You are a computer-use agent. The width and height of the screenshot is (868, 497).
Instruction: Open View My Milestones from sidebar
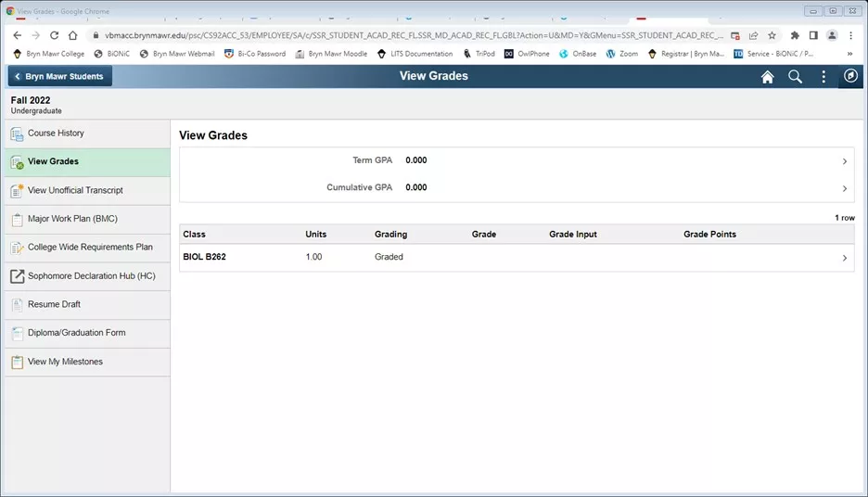point(87,362)
